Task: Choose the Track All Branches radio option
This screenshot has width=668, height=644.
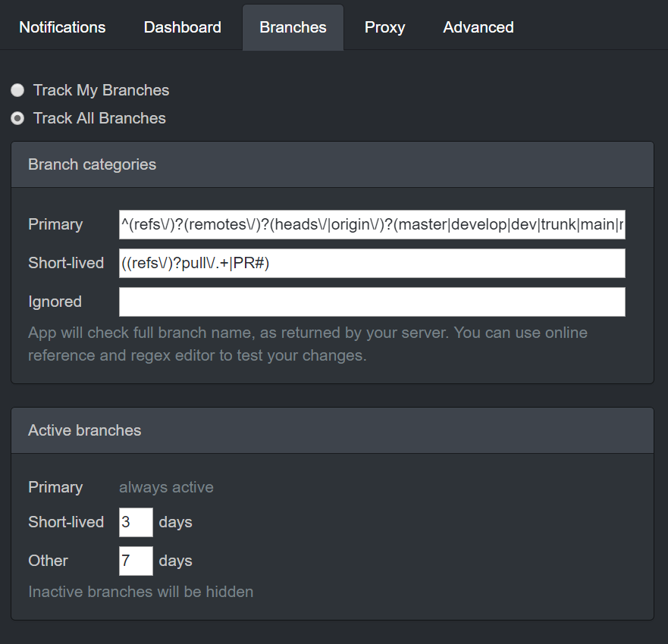Action: pos(17,118)
